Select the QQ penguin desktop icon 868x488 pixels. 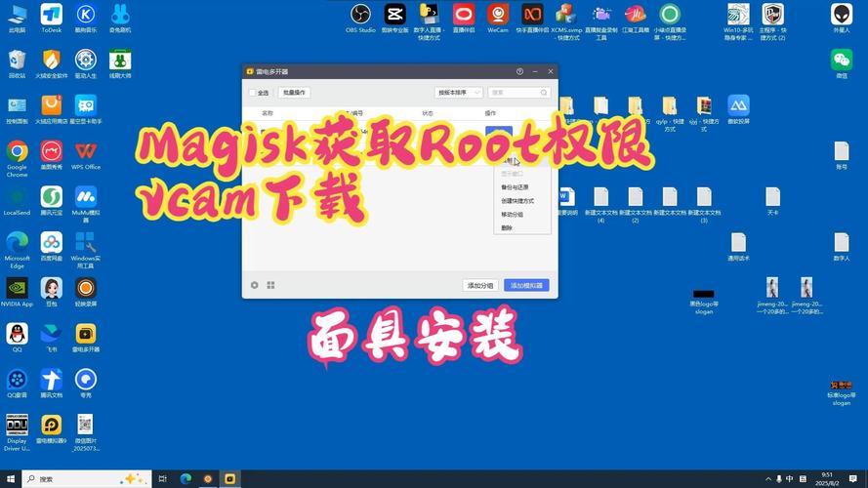tap(18, 338)
